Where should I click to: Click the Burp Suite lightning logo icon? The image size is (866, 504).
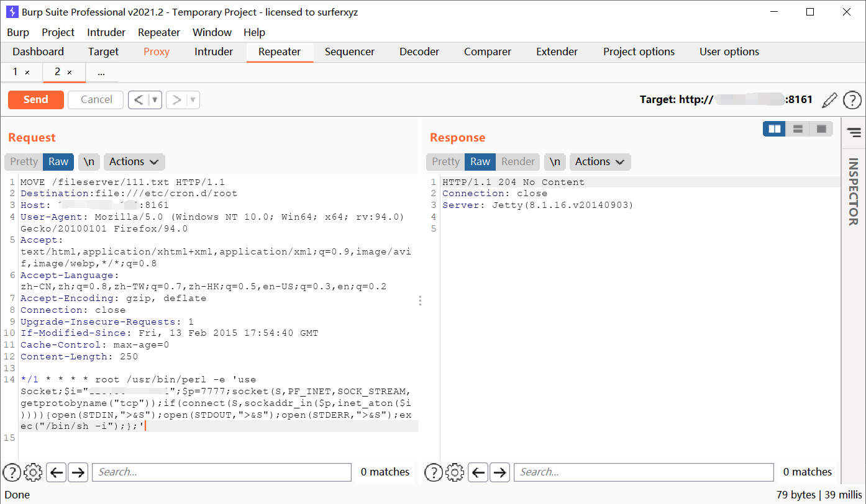(12, 12)
